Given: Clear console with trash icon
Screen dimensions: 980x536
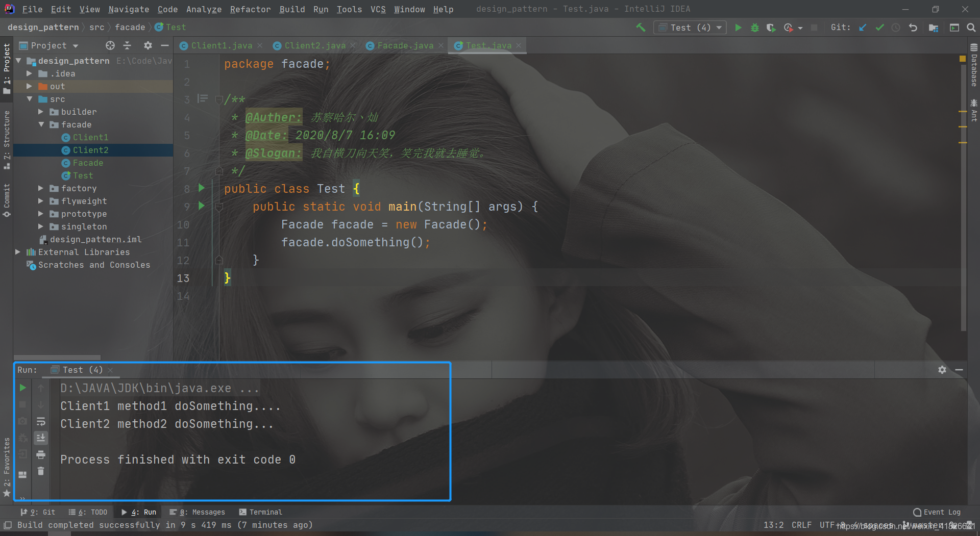Looking at the screenshot, I should (x=41, y=471).
